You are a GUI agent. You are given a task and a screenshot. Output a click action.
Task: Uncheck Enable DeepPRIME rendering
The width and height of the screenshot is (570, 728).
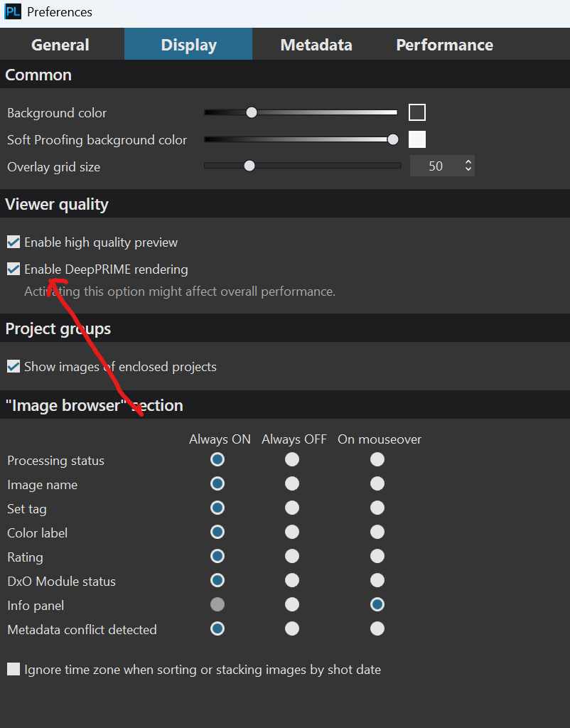tap(14, 269)
